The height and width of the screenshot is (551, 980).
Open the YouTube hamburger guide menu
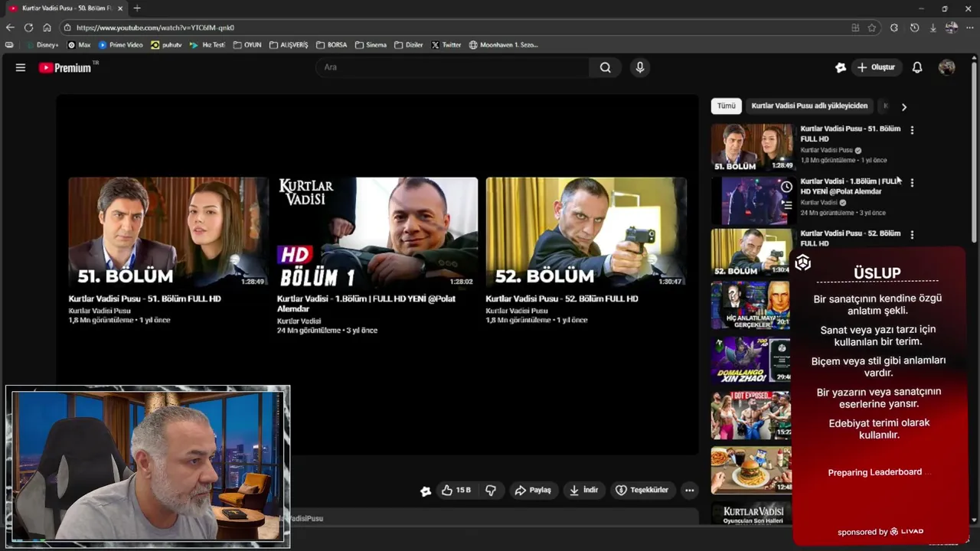tap(21, 67)
